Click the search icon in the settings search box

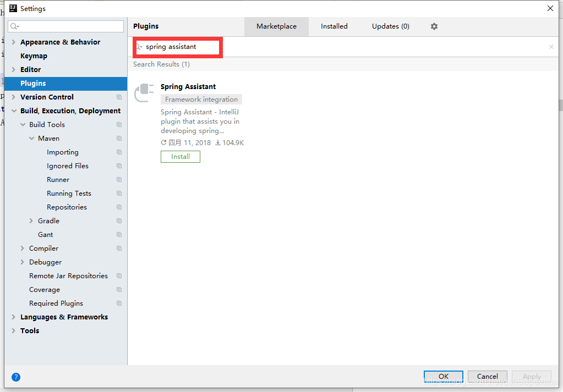[x=14, y=26]
